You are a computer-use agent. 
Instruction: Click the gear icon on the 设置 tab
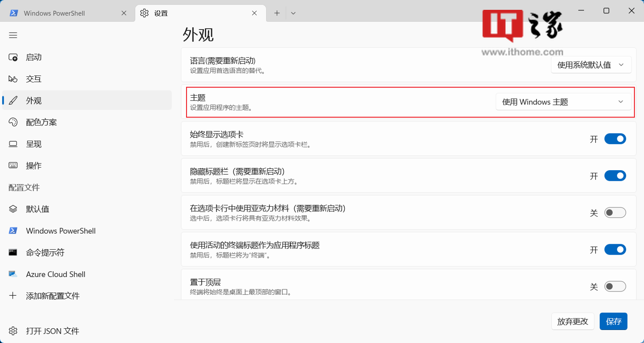click(144, 13)
